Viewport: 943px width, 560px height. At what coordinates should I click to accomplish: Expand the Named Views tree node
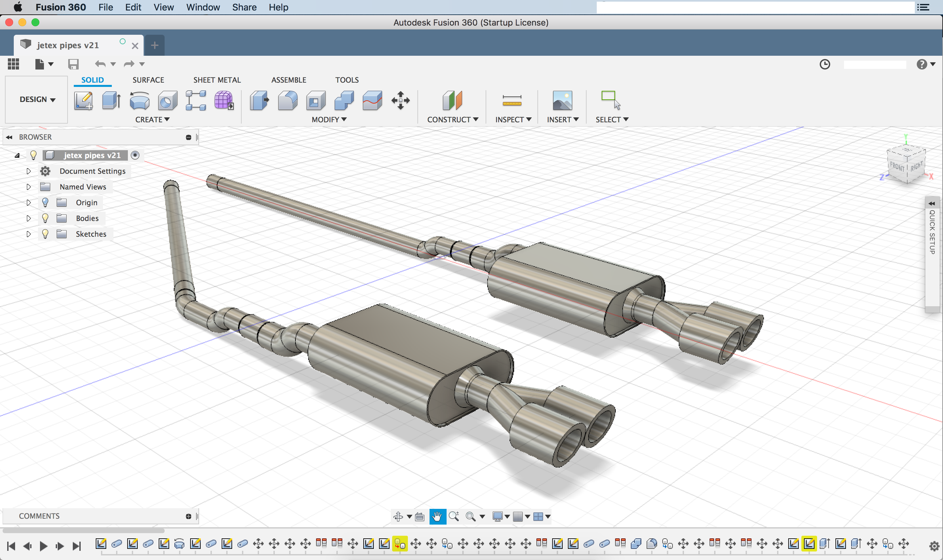click(29, 187)
